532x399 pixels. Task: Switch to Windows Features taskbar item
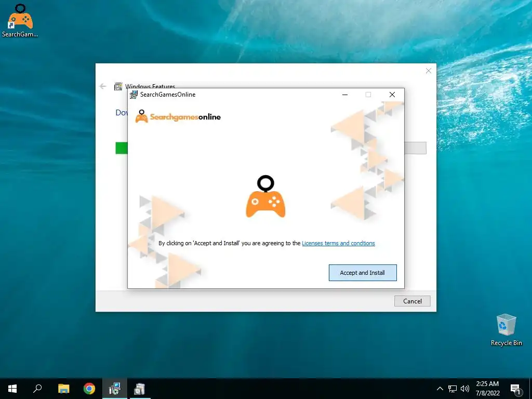click(x=140, y=389)
